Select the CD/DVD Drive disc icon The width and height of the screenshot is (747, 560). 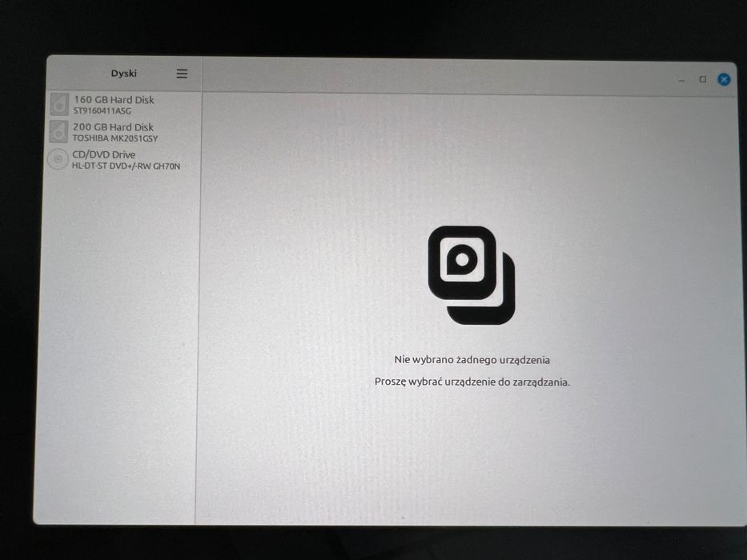[58, 159]
